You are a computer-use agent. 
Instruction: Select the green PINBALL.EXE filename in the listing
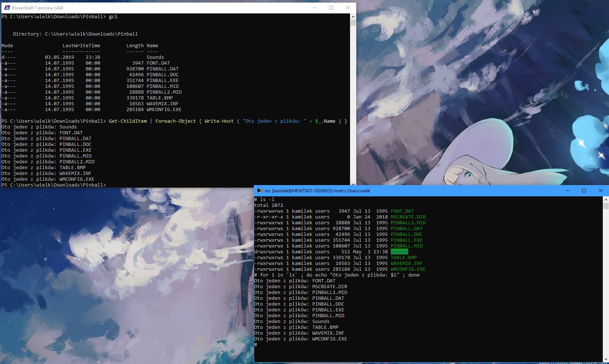tap(406, 240)
